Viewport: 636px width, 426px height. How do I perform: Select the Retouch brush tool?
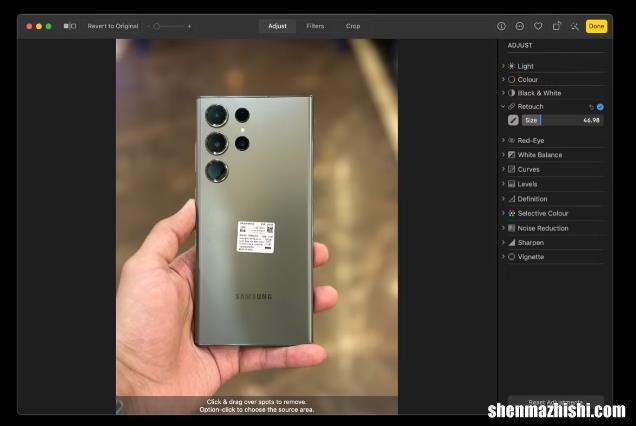coord(513,120)
